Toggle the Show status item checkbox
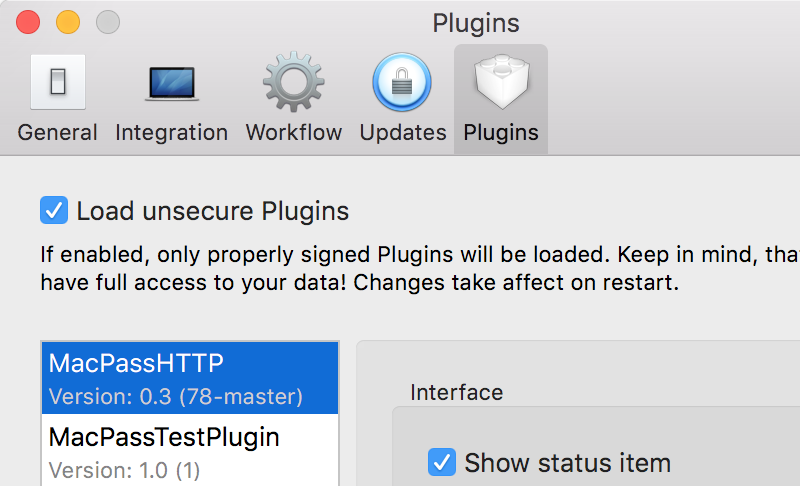The width and height of the screenshot is (800, 486). pos(442,462)
